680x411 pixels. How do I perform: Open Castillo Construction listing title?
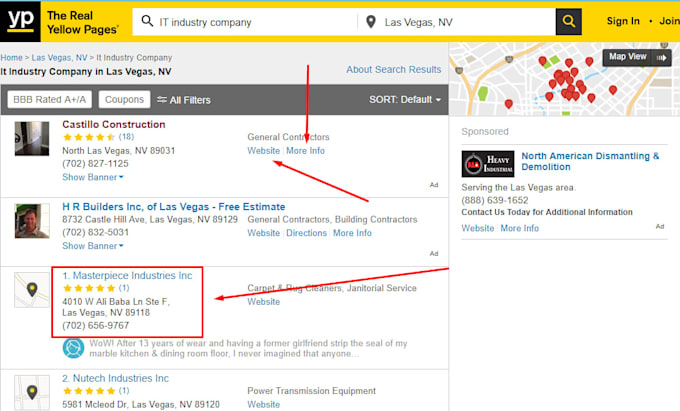click(114, 124)
